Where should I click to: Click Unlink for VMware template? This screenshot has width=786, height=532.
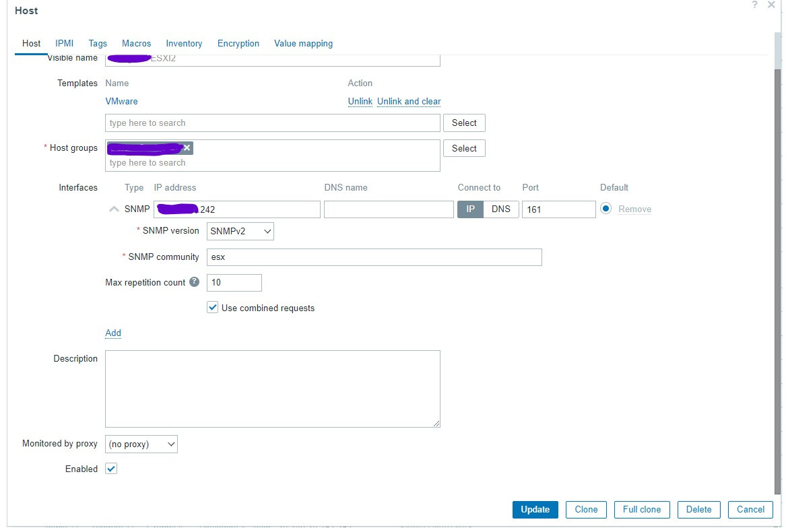tap(360, 101)
